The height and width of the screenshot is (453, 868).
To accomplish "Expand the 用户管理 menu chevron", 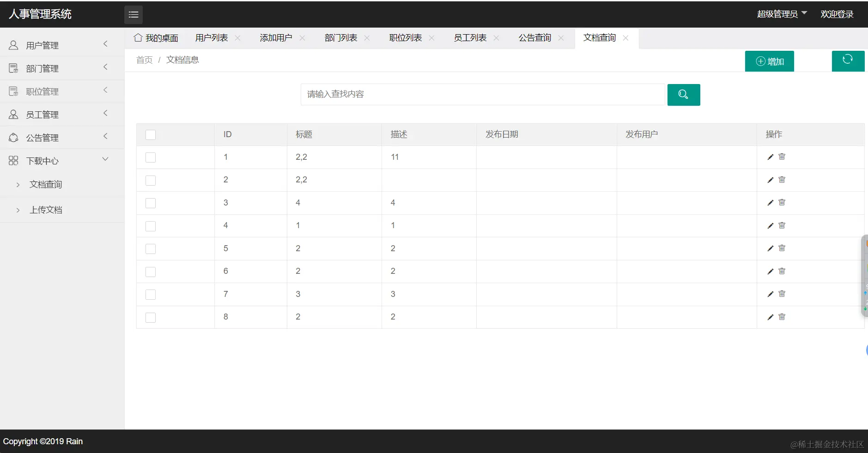I will (x=105, y=44).
